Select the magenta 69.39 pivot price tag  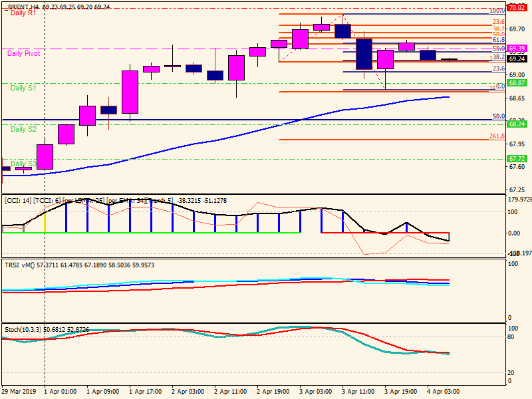(517, 49)
